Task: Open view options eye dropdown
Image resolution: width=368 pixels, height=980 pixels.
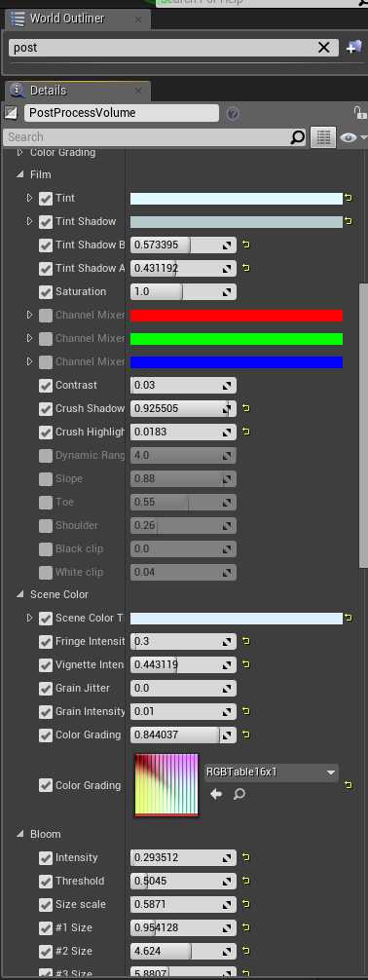Action: [353, 137]
